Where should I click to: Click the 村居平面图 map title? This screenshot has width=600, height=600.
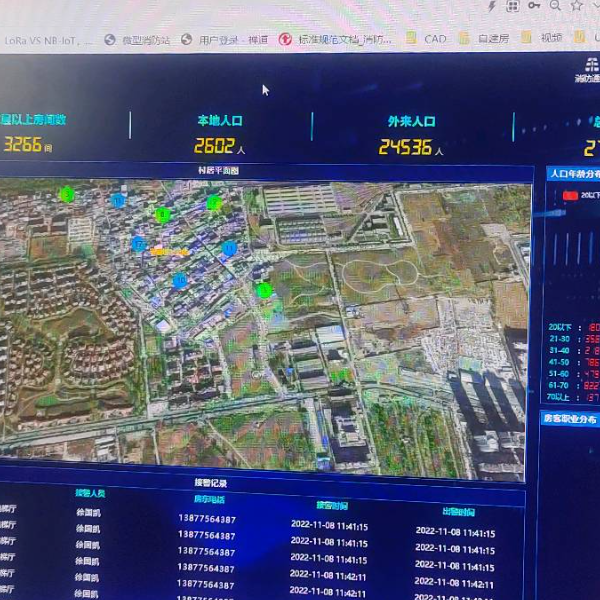(x=218, y=170)
